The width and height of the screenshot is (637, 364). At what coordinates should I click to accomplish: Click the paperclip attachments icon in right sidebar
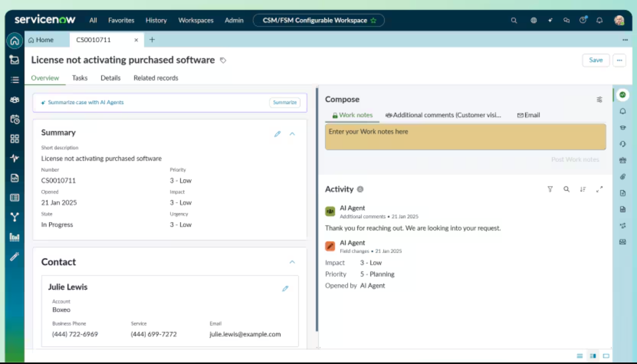click(x=623, y=177)
